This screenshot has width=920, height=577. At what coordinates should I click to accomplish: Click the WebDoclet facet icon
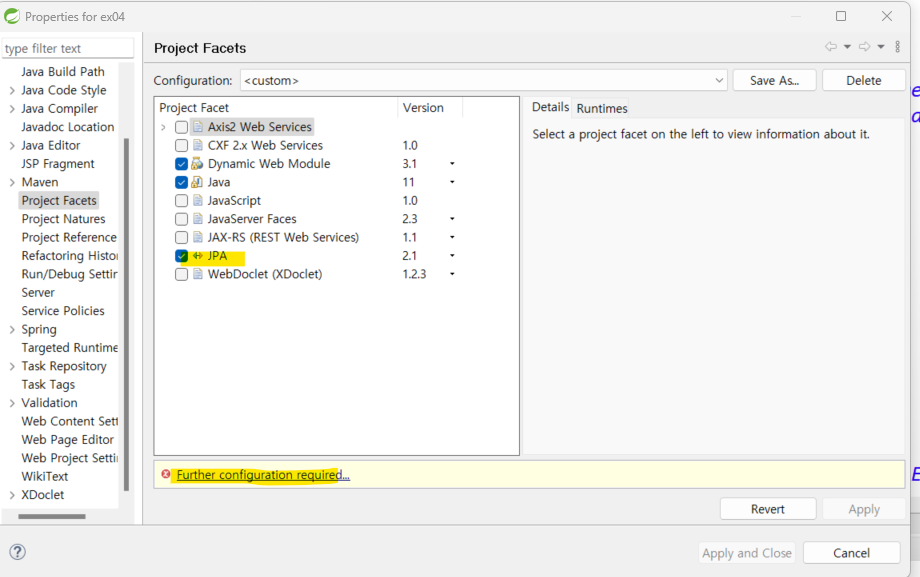coord(198,274)
